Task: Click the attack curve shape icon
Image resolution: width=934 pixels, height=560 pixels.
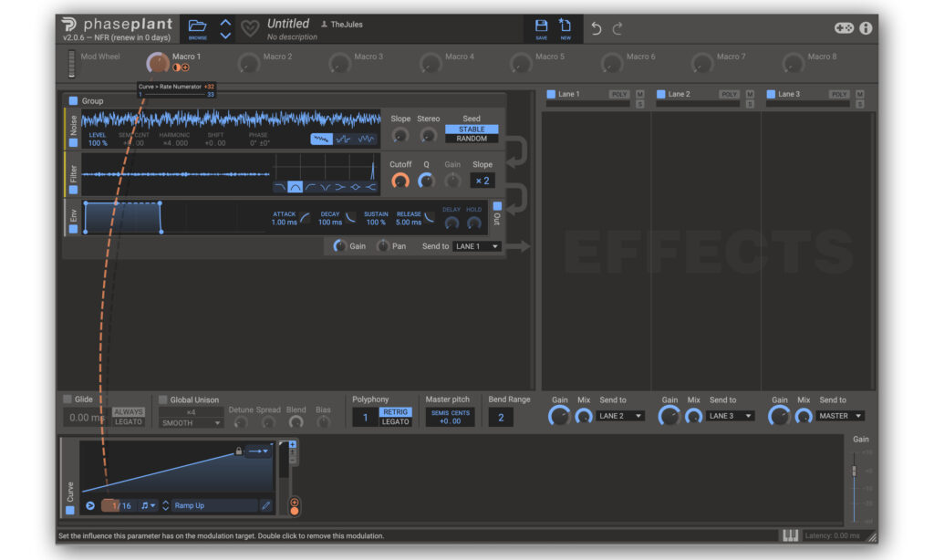Action: [305, 218]
